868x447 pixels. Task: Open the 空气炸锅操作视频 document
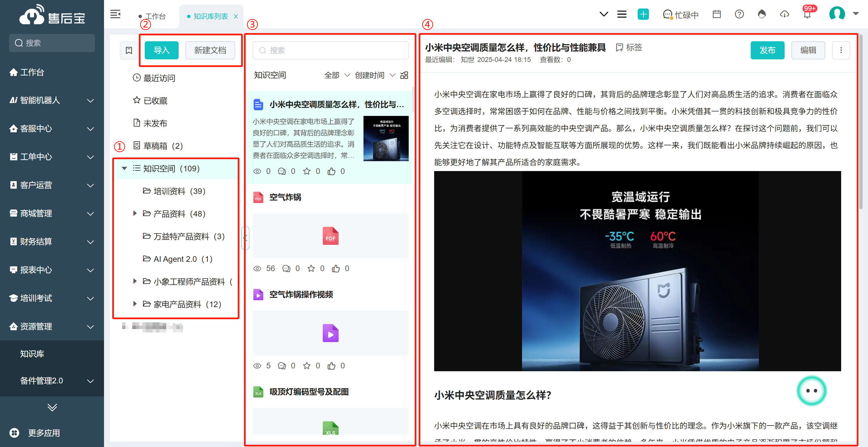tap(301, 294)
